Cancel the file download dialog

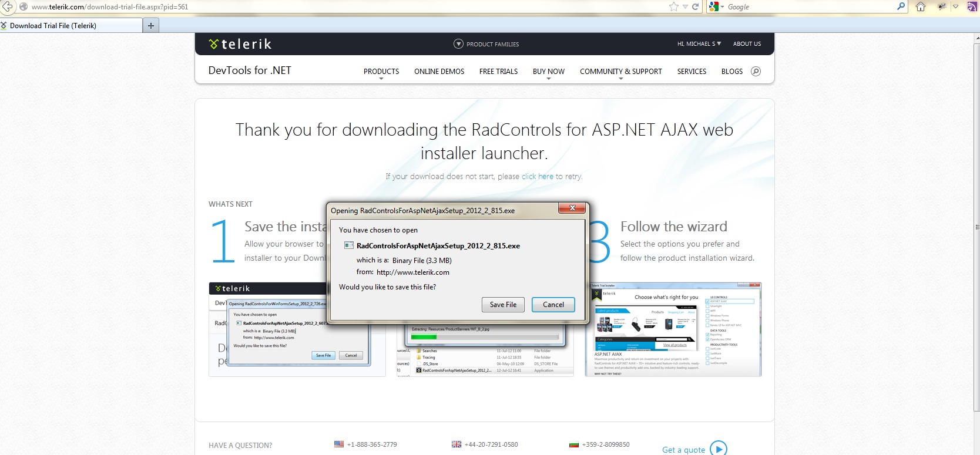pyautogui.click(x=553, y=305)
